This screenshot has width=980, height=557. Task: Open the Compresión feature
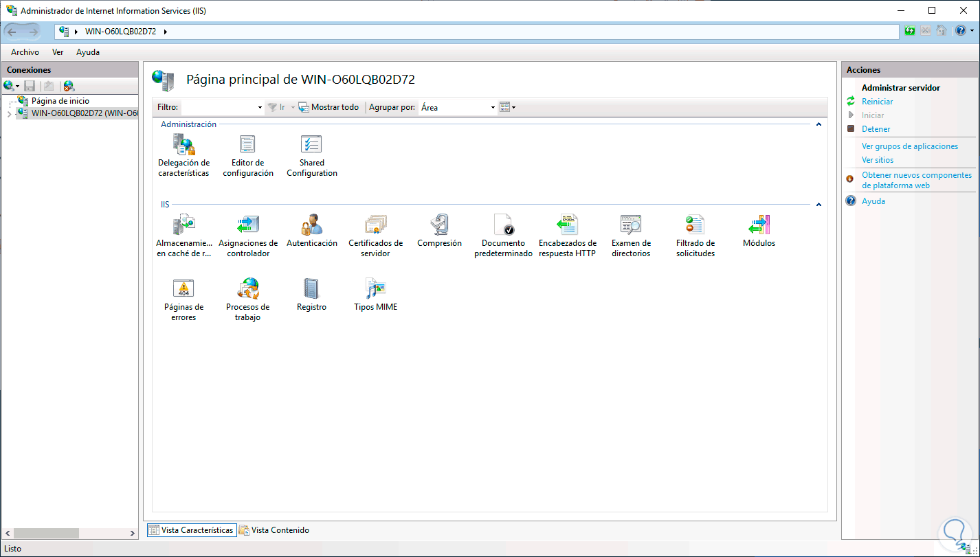point(440,231)
